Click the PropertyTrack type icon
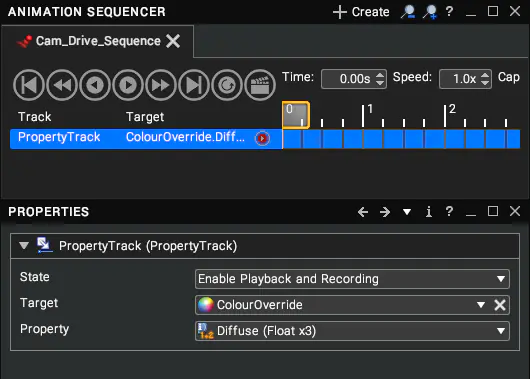Screen dimensions: 530x379 (x=45, y=245)
